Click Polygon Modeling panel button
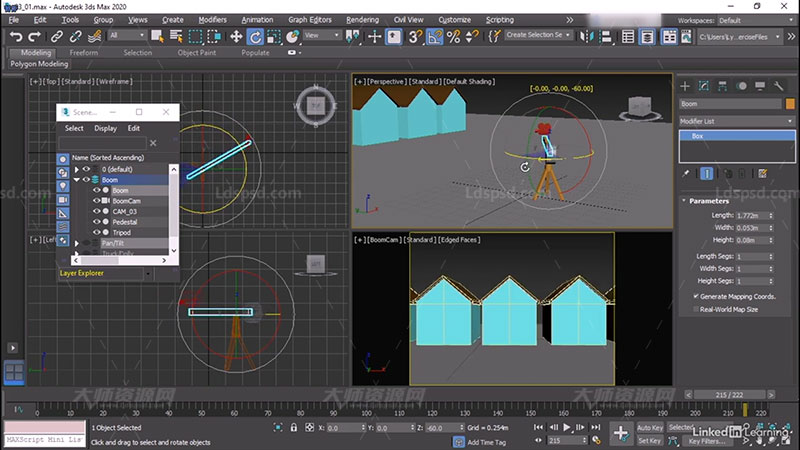The height and width of the screenshot is (450, 800). (x=39, y=64)
